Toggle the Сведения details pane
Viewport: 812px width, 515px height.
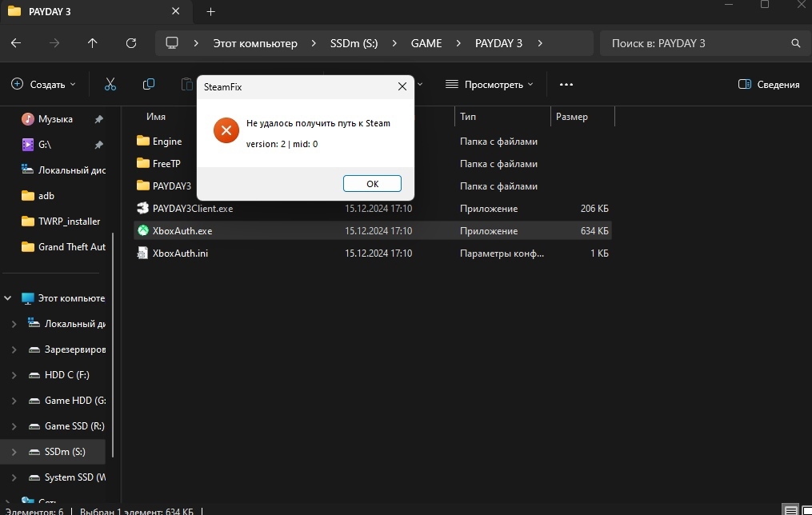769,84
